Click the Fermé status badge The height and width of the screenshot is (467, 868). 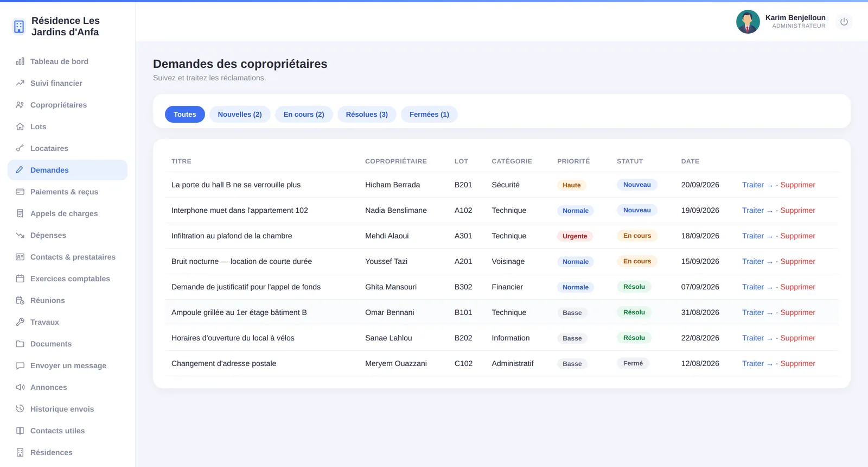633,363
